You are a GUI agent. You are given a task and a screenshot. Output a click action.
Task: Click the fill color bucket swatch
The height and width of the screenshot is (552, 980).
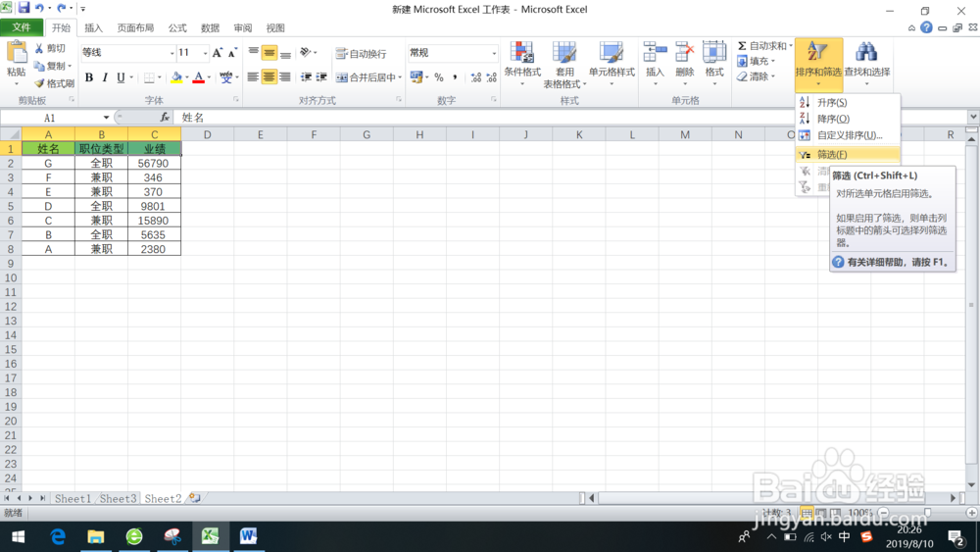click(x=176, y=77)
